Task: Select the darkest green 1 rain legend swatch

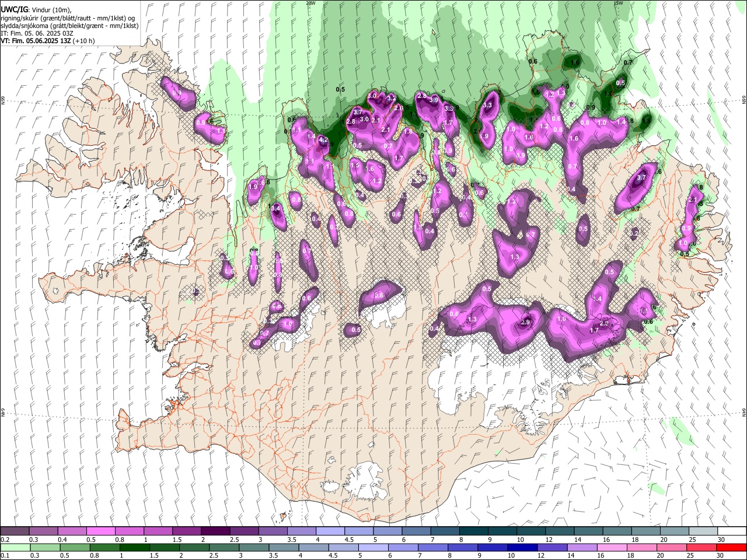Action: [135, 548]
